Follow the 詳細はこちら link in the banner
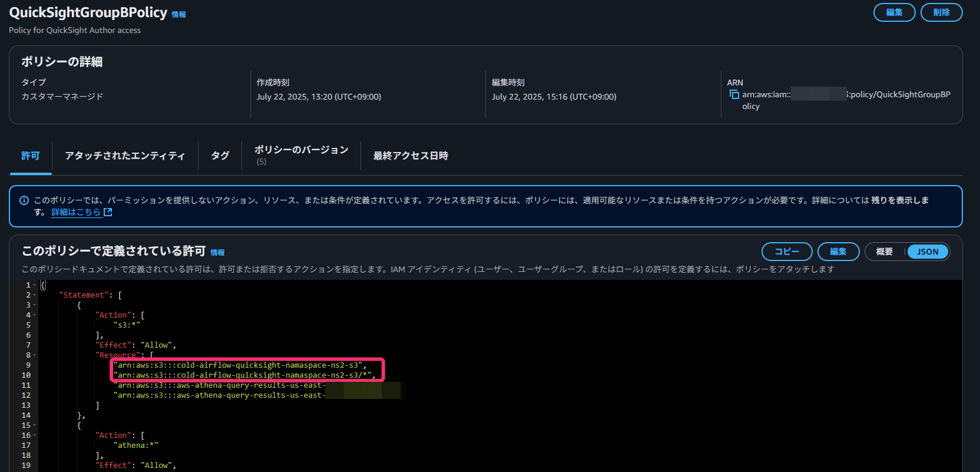Screen dimensions: 980x472 (76, 212)
